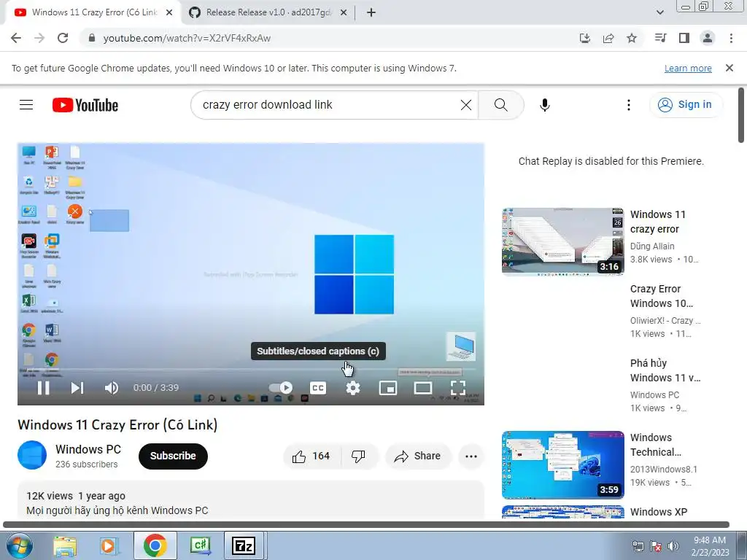Open C# application on taskbar
Screen dimensions: 747x560
click(200, 545)
